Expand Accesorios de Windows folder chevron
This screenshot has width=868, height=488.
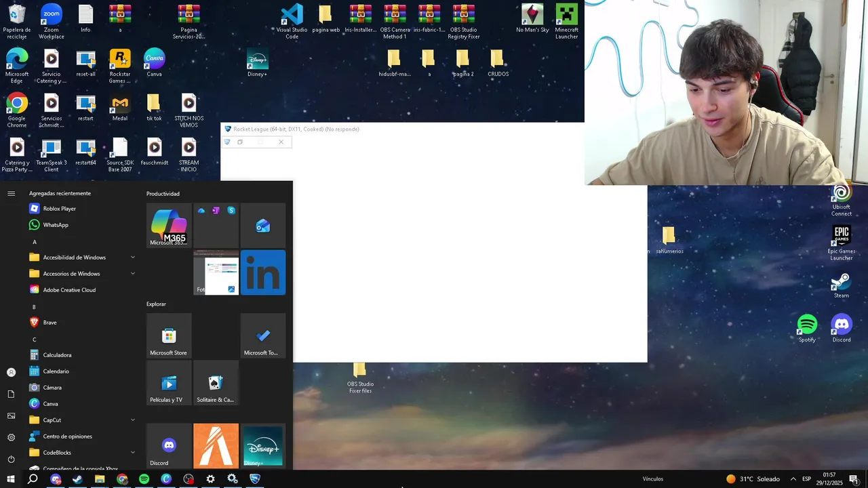point(133,274)
